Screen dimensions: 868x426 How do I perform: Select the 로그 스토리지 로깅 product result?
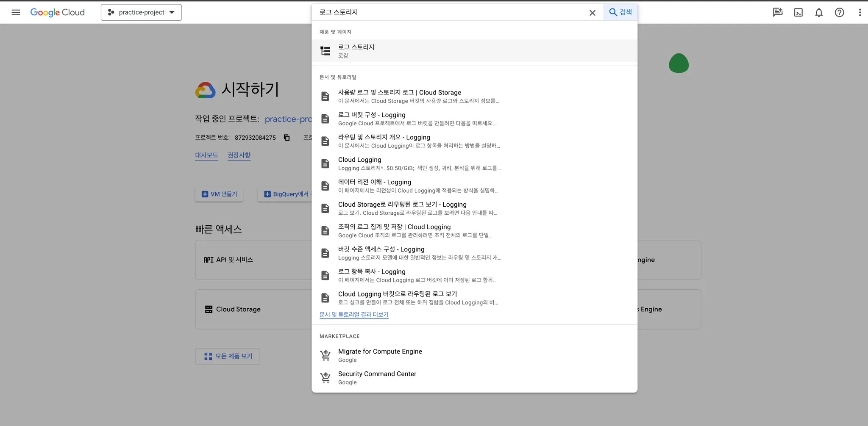click(x=474, y=51)
